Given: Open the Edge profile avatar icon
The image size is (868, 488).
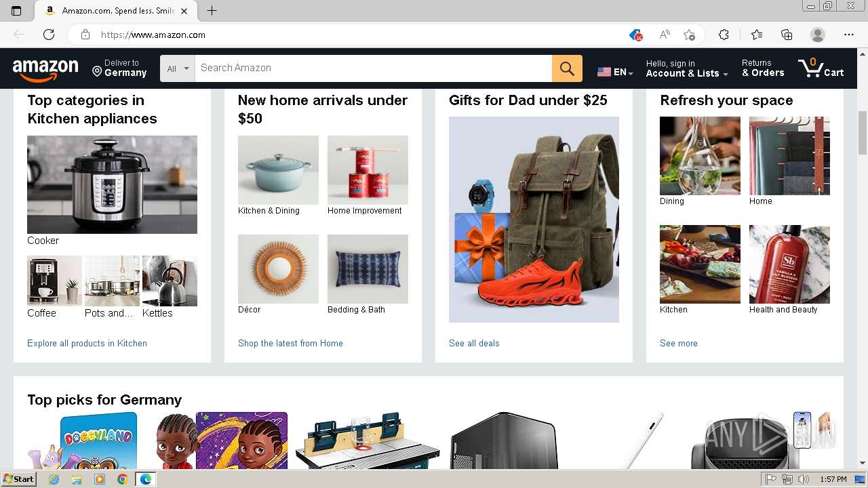Looking at the screenshot, I should click(x=818, y=35).
